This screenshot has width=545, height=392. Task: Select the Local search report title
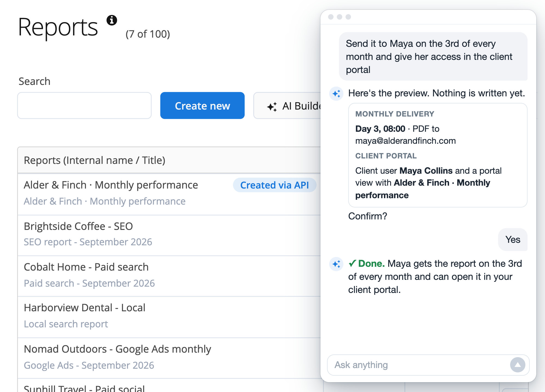coord(66,324)
